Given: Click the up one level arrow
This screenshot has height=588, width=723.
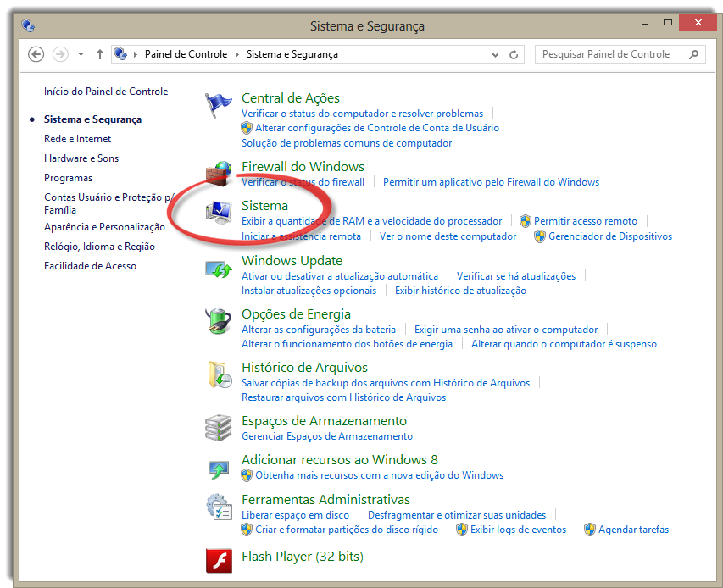Looking at the screenshot, I should pyautogui.click(x=100, y=54).
